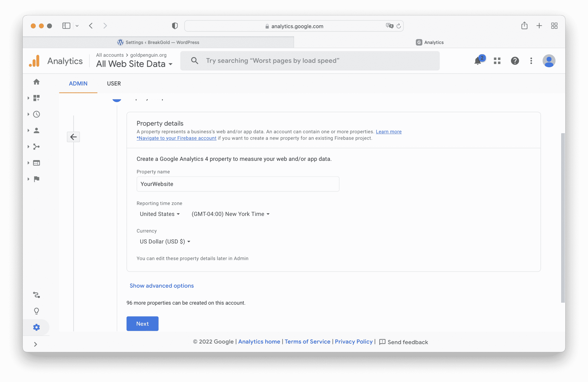Open the Home icon in sidebar
Viewport: 588px width, 382px height.
[36, 82]
